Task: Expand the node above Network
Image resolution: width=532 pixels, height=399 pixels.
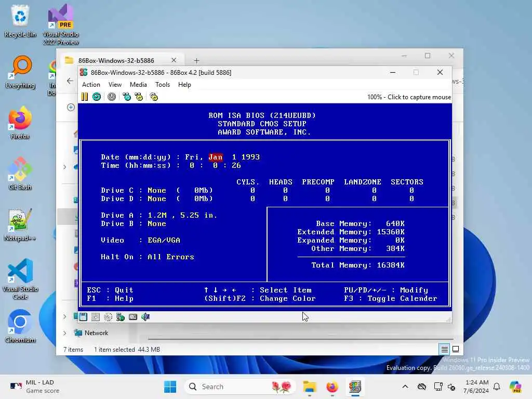Action: tap(64, 316)
